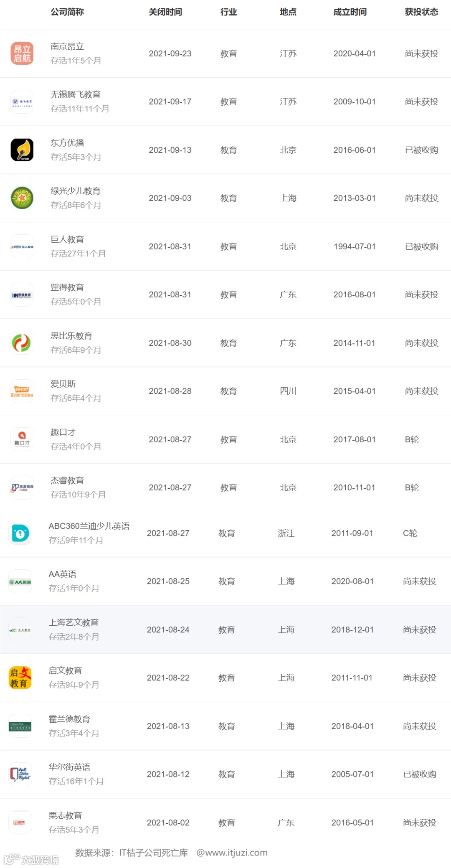
Task: Open the 华尔街英语 company link
Action: (x=69, y=767)
